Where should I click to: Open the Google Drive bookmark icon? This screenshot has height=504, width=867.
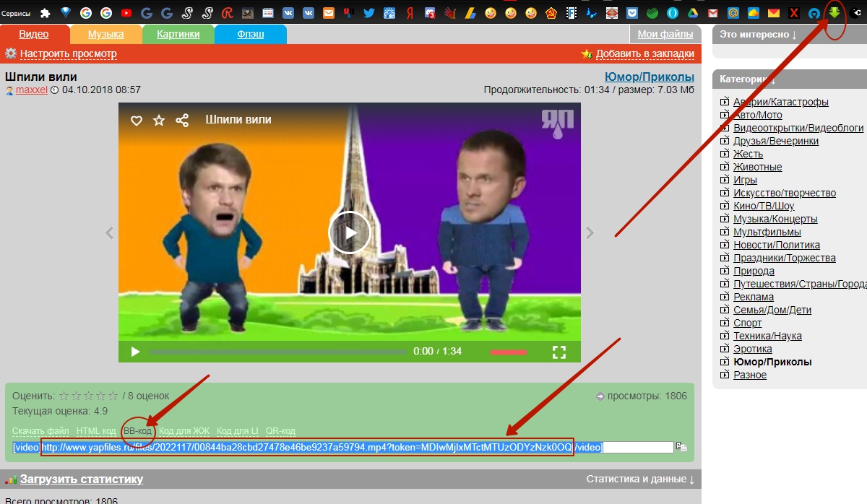(x=692, y=13)
